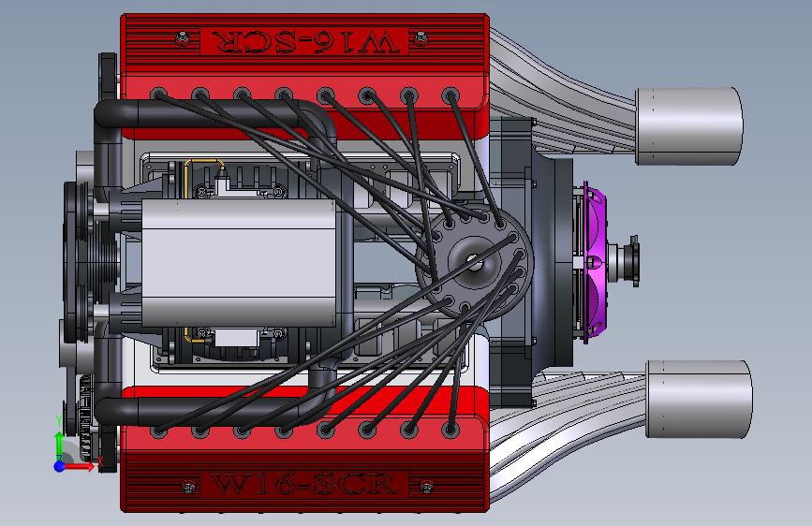
Task: Select the round distributor cap center
Action: pyautogui.click(x=474, y=262)
